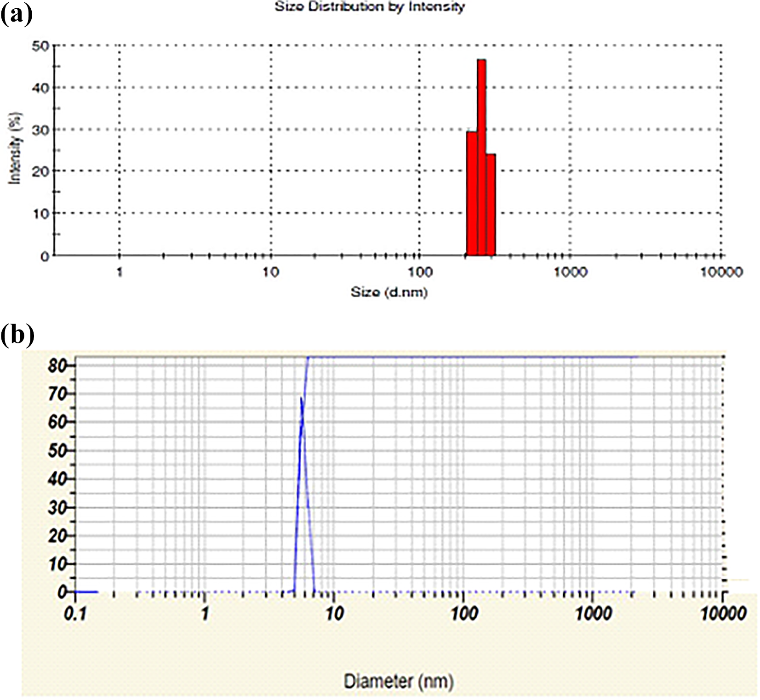
Task: Click the 1000 x-axis label in chart a
Action: click(x=570, y=272)
